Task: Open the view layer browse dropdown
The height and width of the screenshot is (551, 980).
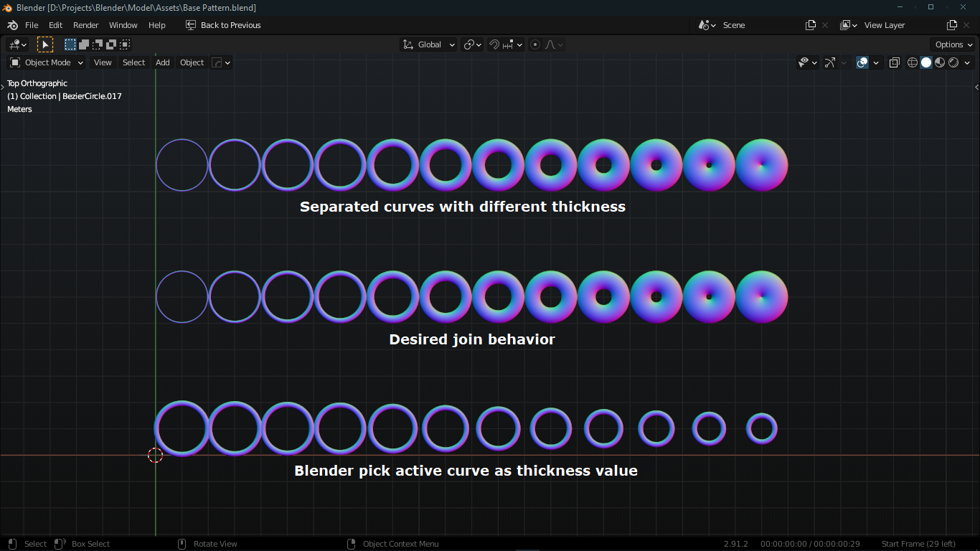Action: click(x=849, y=25)
